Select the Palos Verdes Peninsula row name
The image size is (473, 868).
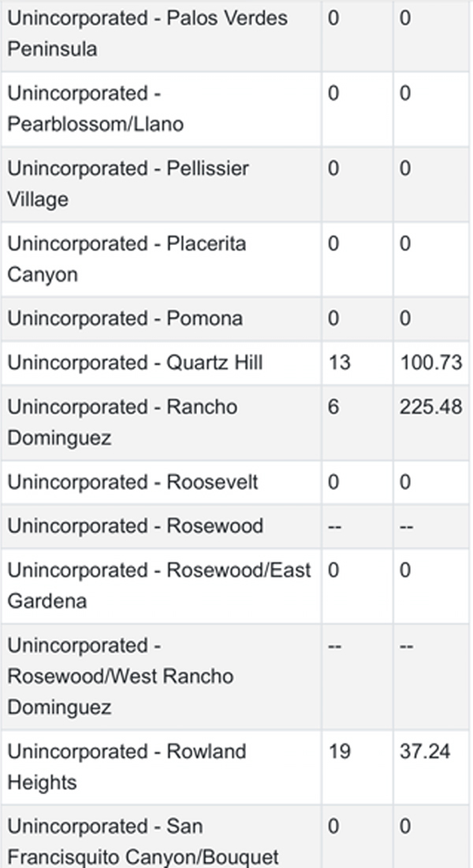point(147,33)
